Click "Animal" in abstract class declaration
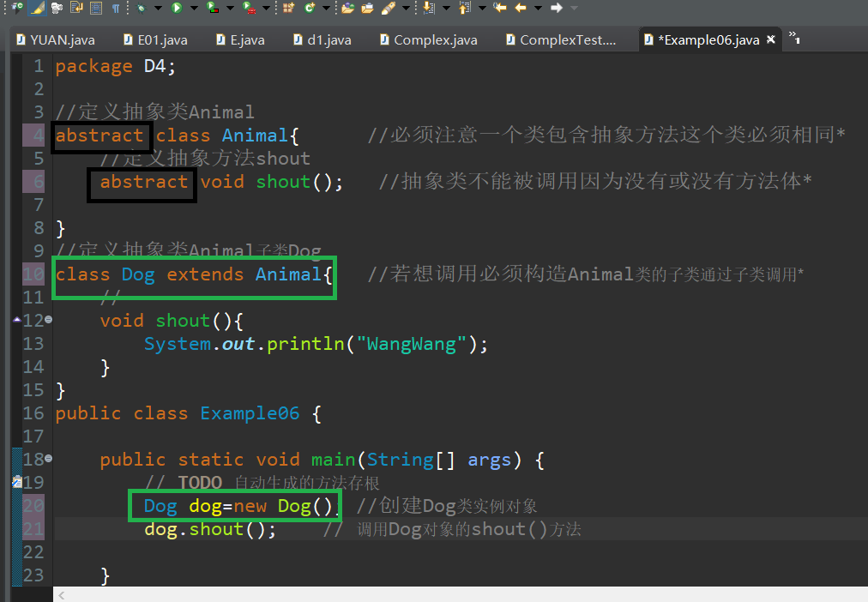This screenshot has height=602, width=868. pos(256,135)
